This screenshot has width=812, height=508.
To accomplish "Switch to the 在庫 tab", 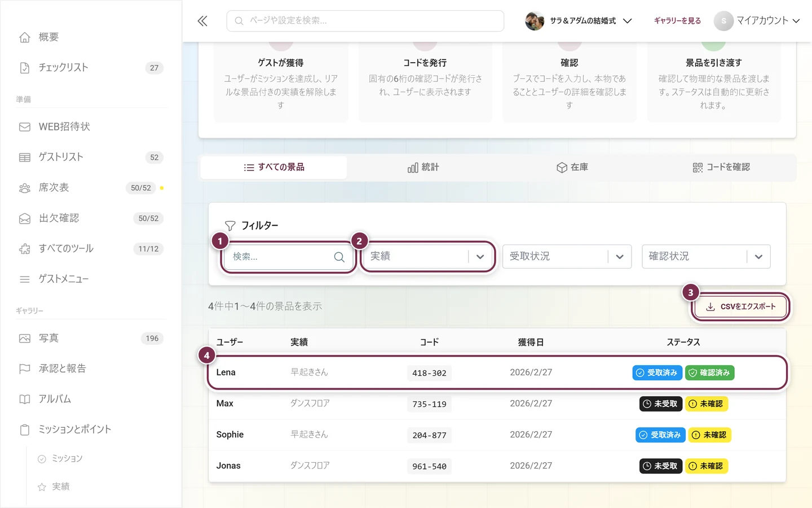I will [572, 168].
